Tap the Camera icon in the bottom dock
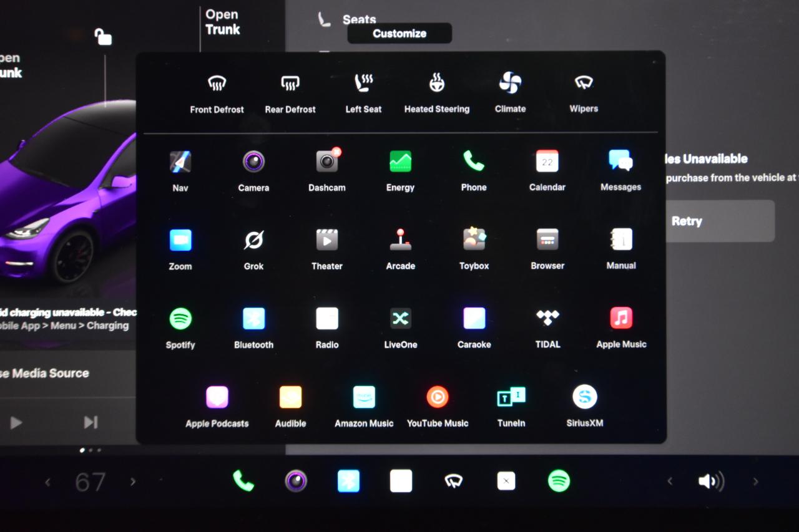The width and height of the screenshot is (799, 532). 296,481
